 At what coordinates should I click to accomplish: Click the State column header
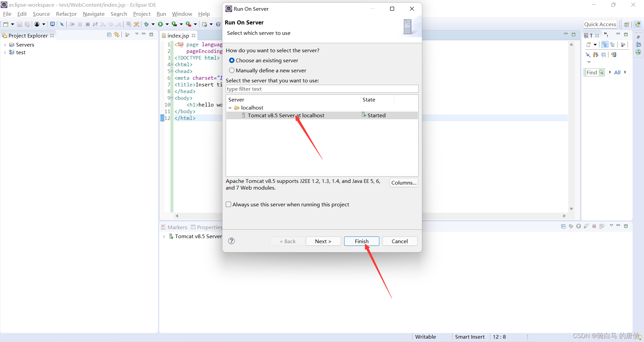(x=377, y=99)
